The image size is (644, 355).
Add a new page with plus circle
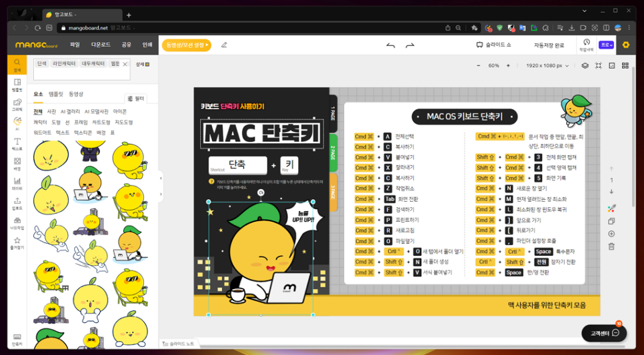coord(611,234)
